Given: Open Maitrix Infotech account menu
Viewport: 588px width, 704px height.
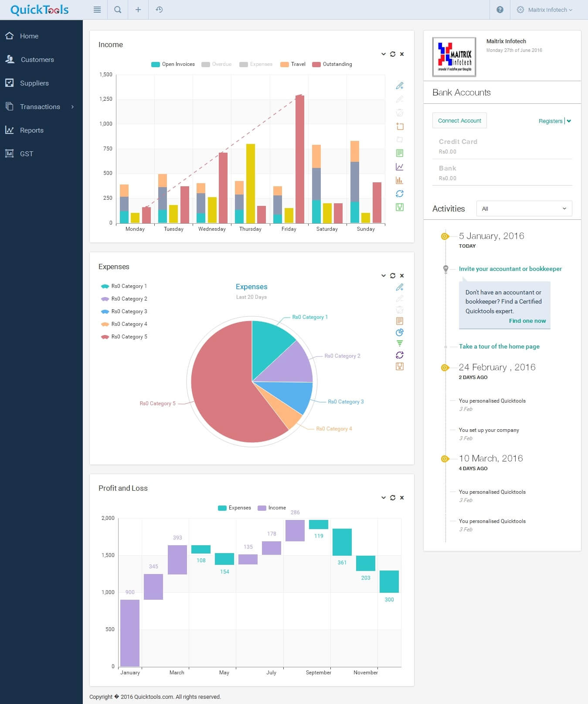Looking at the screenshot, I should (x=545, y=10).
